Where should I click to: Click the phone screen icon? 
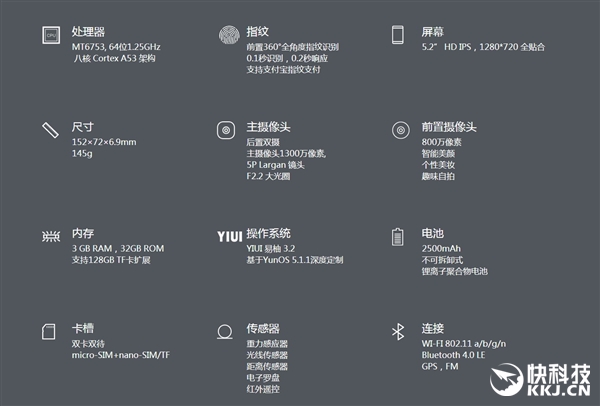pos(398,35)
